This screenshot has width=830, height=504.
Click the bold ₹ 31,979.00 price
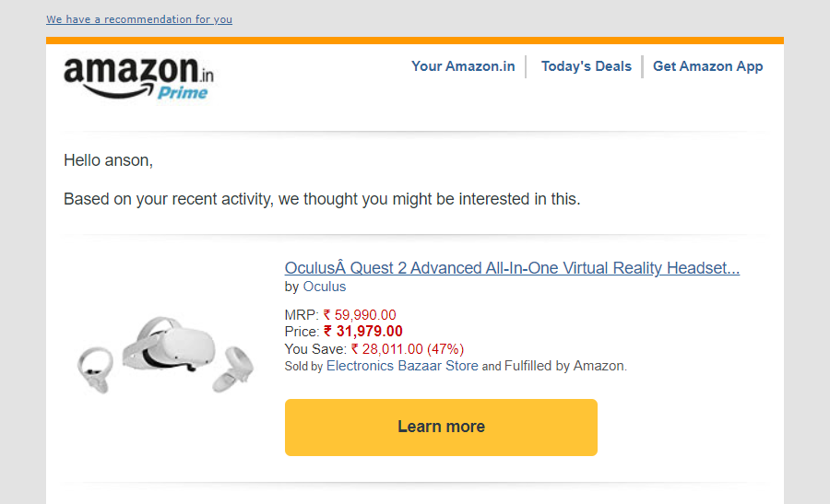[x=362, y=332]
